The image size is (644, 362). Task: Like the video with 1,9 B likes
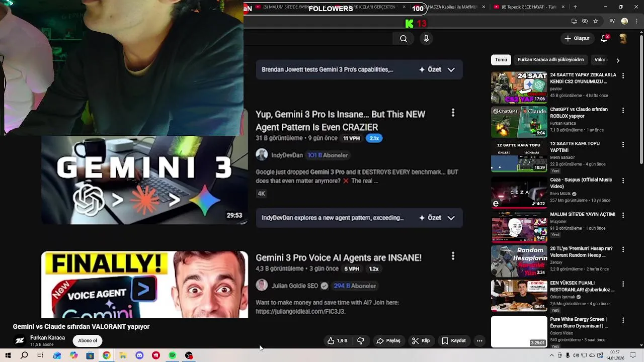(x=338, y=341)
